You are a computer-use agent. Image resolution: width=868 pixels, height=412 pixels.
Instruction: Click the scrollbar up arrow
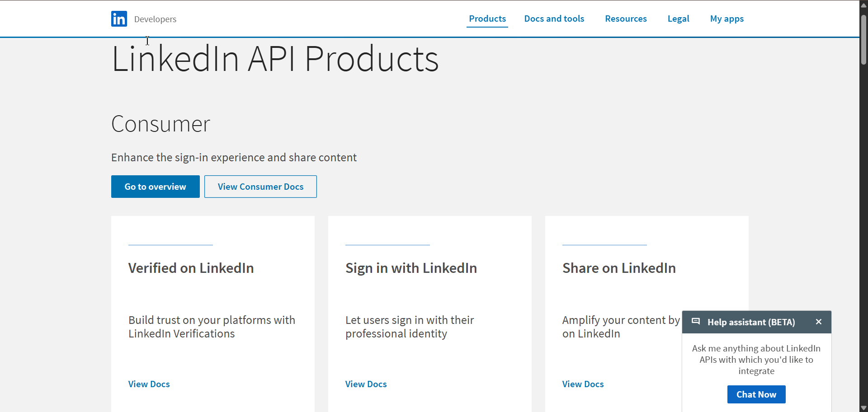coord(863,5)
